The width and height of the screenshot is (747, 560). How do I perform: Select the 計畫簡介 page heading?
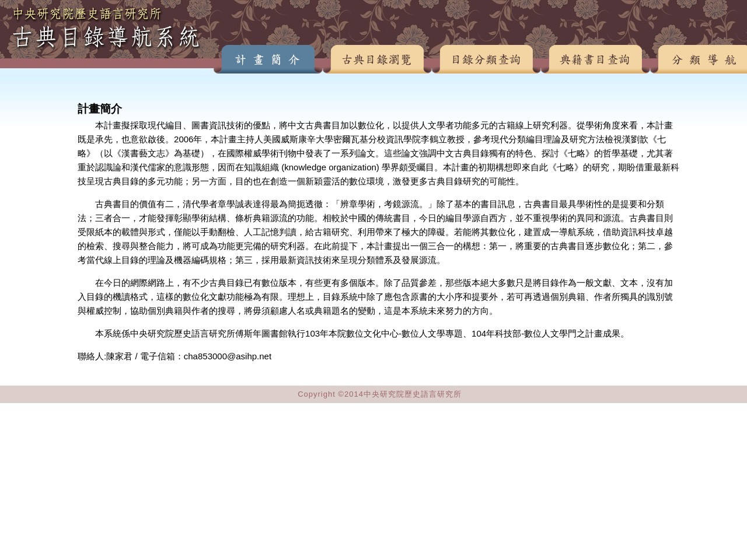99,109
